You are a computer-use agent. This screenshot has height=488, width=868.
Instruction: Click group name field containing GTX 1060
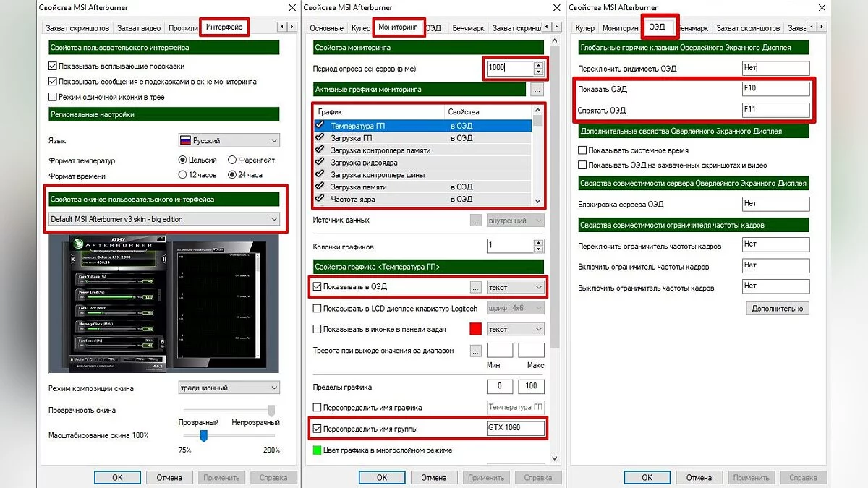(x=515, y=428)
